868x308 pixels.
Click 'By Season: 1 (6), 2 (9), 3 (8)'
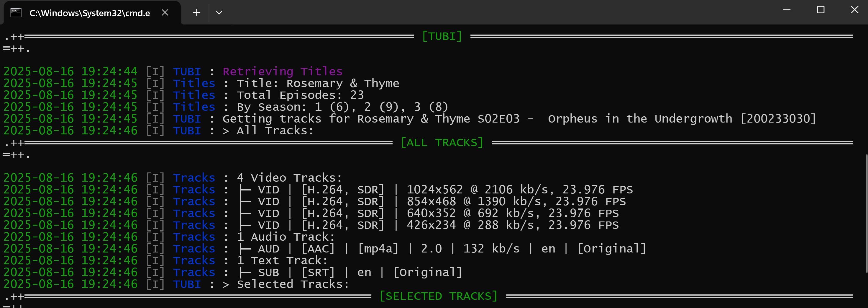coord(342,107)
